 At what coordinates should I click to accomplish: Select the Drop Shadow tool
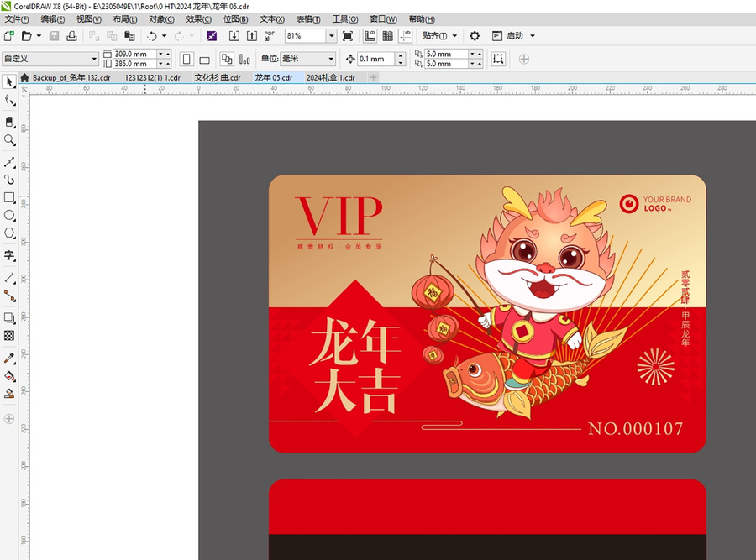9,317
